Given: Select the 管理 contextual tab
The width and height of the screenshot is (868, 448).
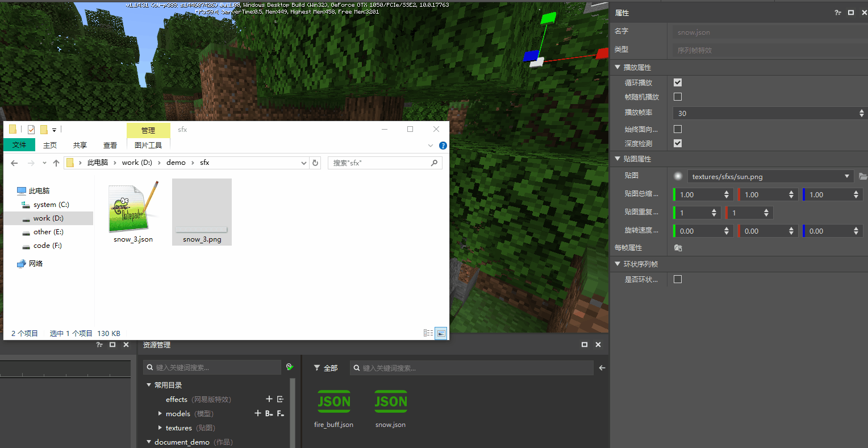Looking at the screenshot, I should point(148,130).
